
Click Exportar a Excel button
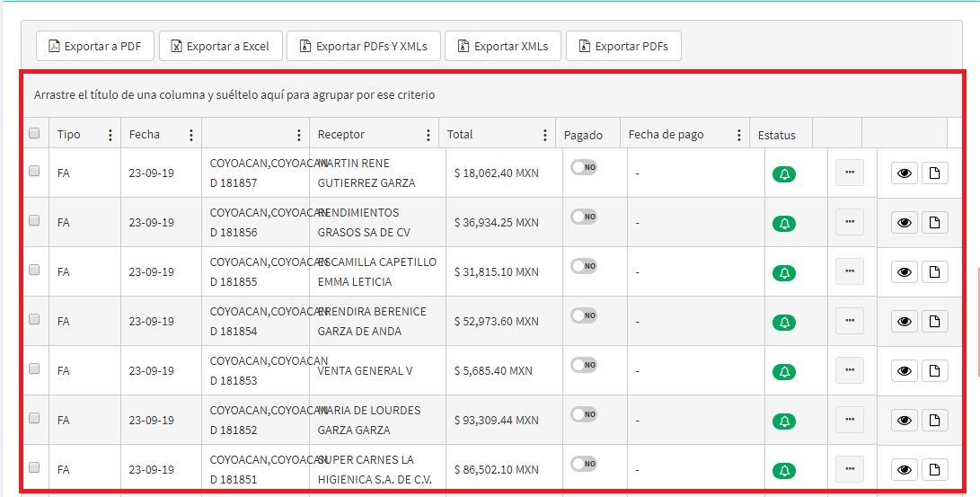coord(221,47)
